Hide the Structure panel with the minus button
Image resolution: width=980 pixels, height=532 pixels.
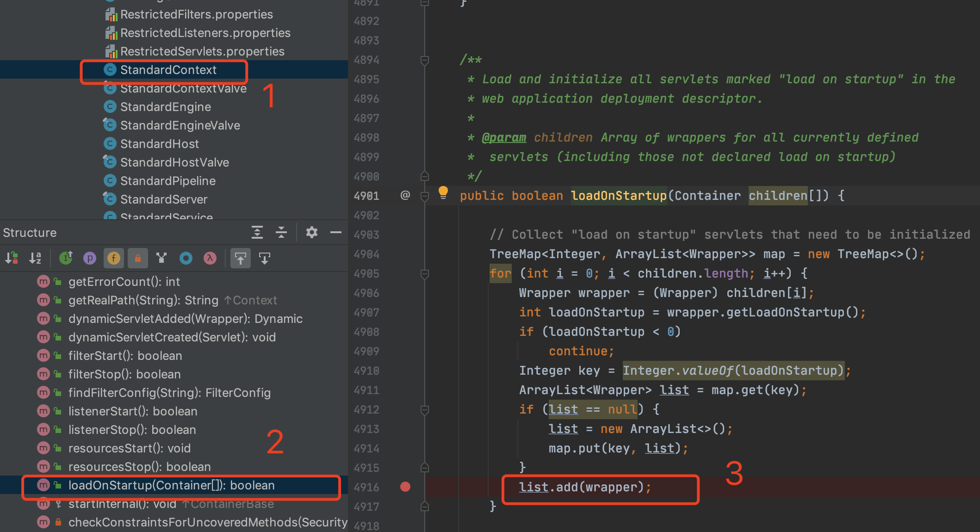click(336, 232)
